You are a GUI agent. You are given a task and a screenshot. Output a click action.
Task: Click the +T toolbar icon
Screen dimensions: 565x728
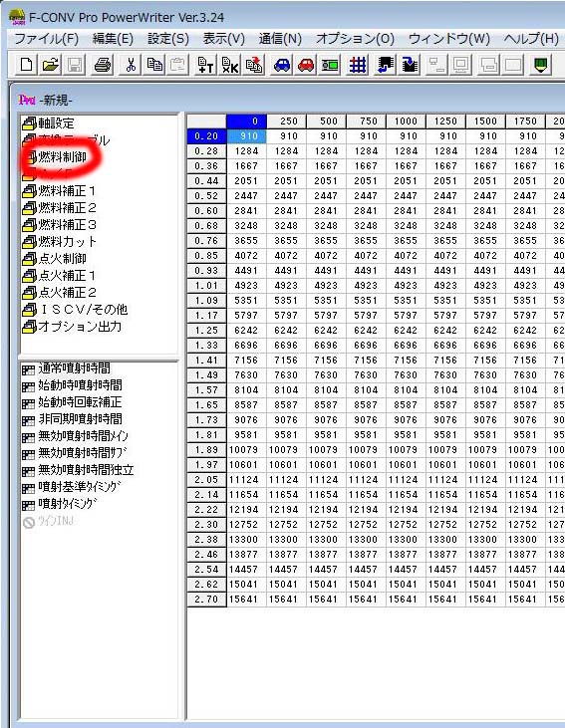tap(205, 65)
